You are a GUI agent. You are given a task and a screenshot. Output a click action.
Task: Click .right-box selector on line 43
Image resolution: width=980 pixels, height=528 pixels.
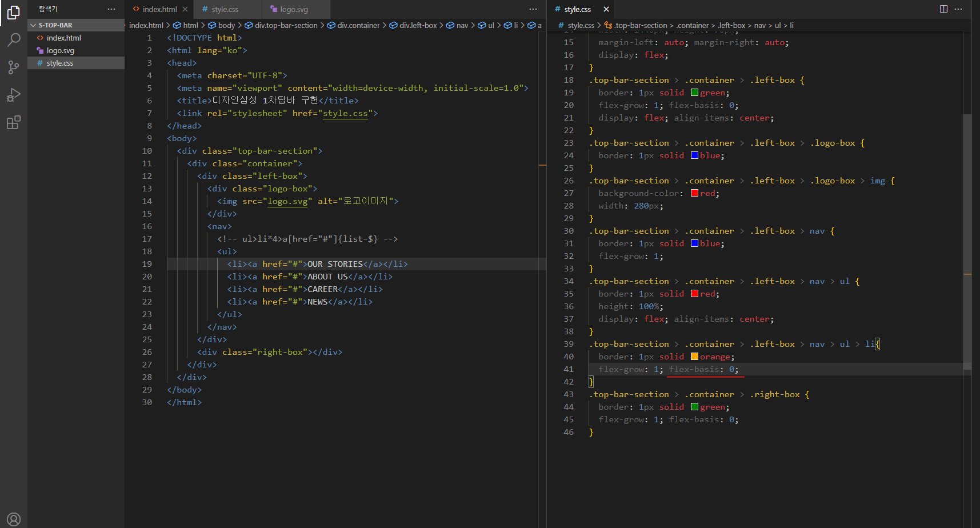[775, 394]
